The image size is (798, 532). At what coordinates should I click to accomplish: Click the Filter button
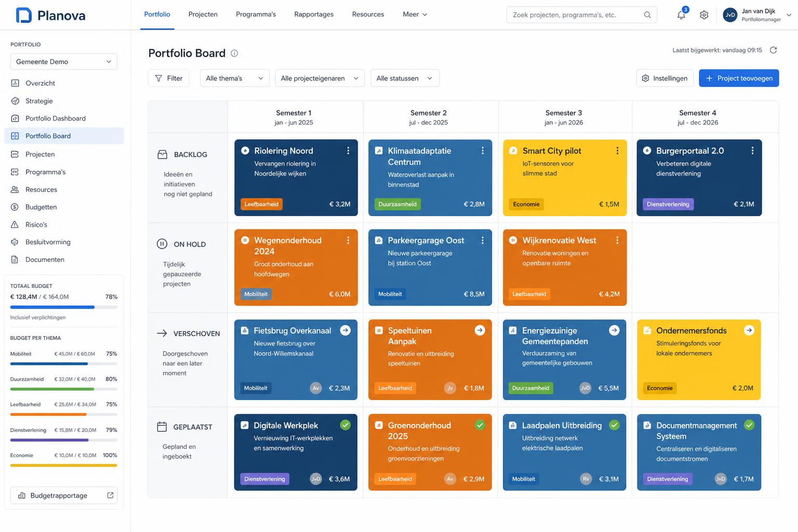click(169, 78)
